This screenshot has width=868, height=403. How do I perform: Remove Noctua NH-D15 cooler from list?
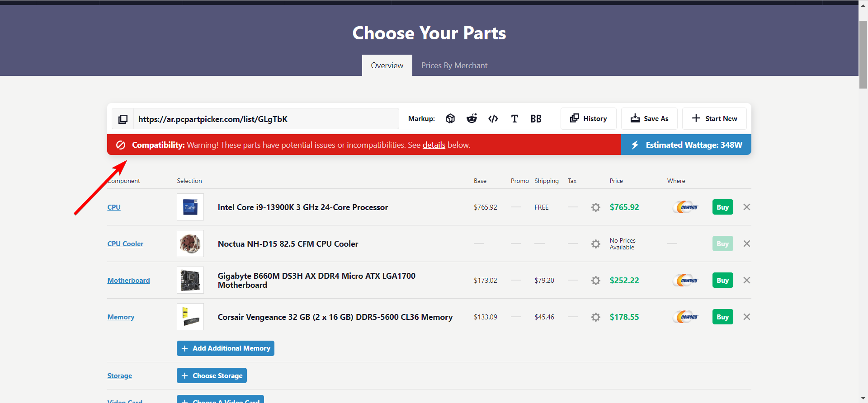pyautogui.click(x=747, y=244)
